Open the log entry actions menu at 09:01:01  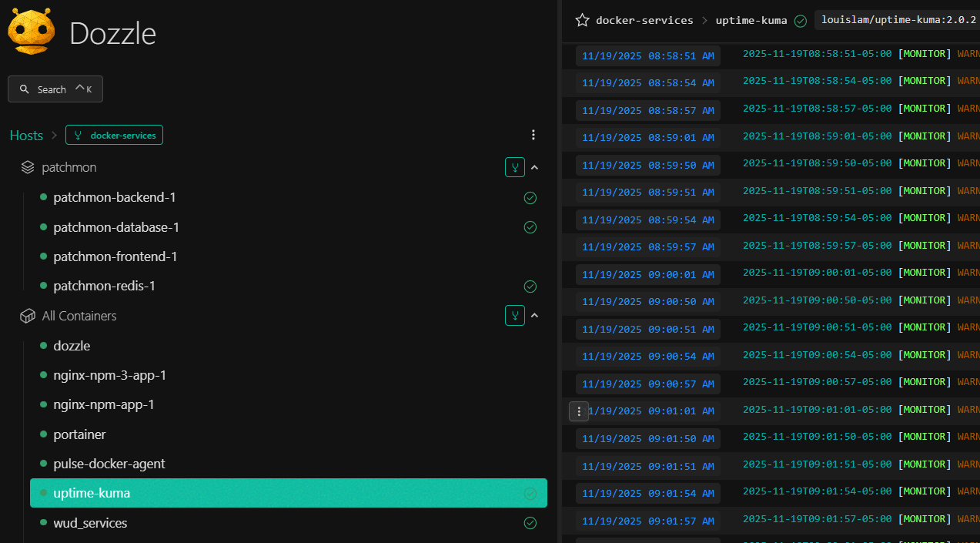click(x=579, y=411)
